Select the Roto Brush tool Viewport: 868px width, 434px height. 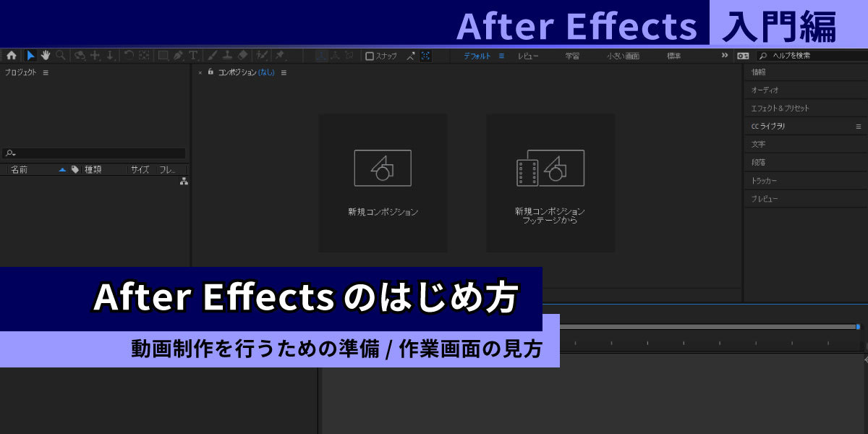(262, 55)
